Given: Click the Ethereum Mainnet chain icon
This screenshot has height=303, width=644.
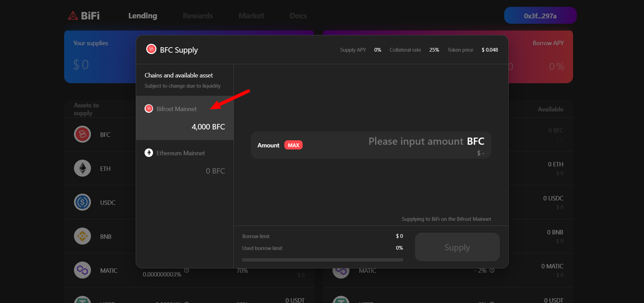Looking at the screenshot, I should click(x=149, y=153).
